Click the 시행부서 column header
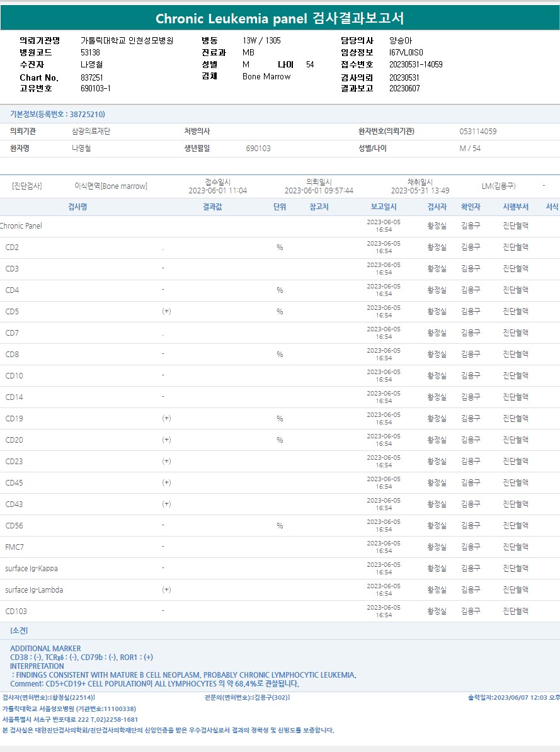 click(515, 207)
